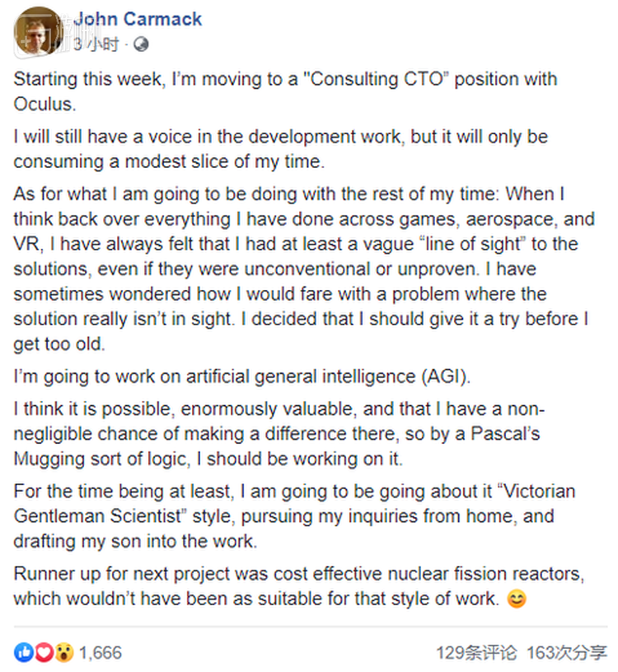Open the 1,666 reactions count list

(x=101, y=653)
